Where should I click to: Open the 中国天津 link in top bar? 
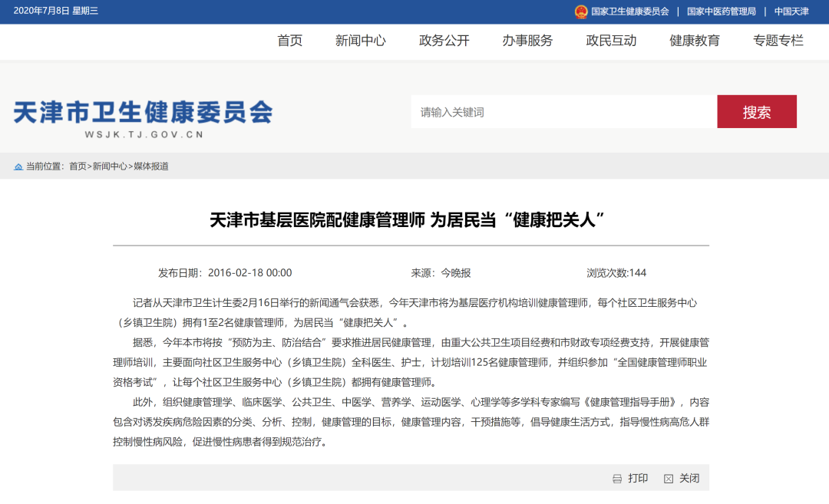pos(791,12)
